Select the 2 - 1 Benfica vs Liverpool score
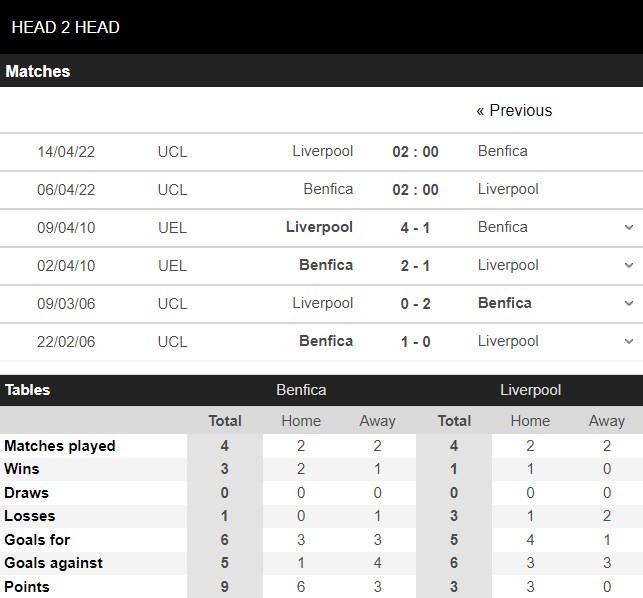This screenshot has width=643, height=598. 415,266
